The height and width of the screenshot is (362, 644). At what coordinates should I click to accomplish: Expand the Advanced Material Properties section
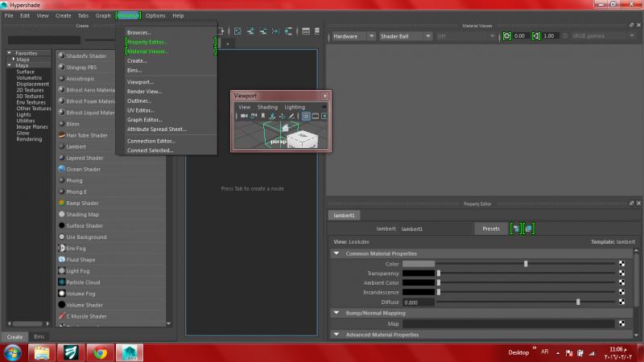click(x=336, y=335)
